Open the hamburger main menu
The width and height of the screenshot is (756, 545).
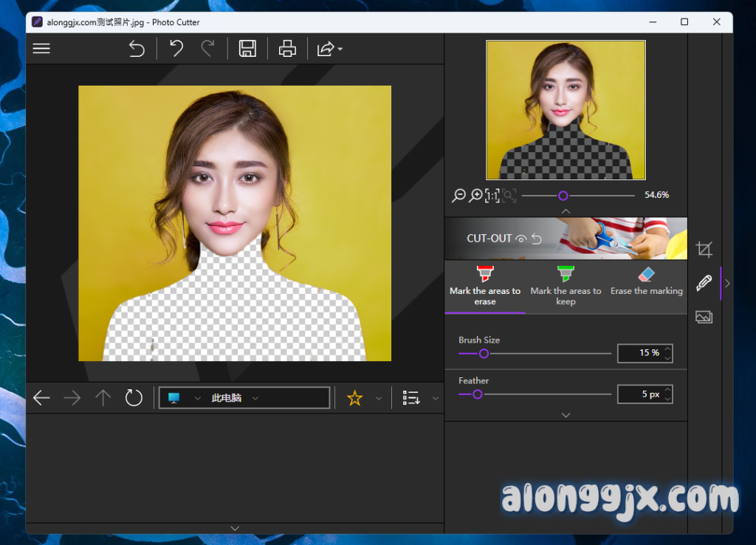pyautogui.click(x=41, y=49)
